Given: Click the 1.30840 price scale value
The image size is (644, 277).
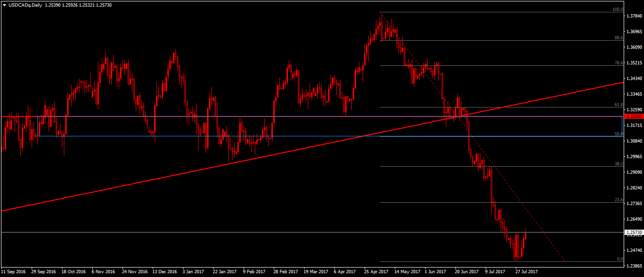Looking at the screenshot, I should [634, 141].
